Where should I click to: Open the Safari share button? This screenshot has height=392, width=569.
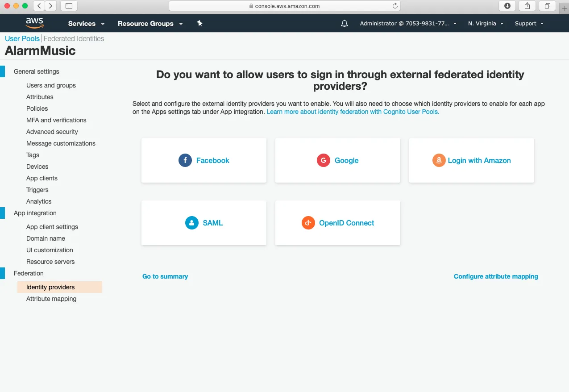(527, 6)
